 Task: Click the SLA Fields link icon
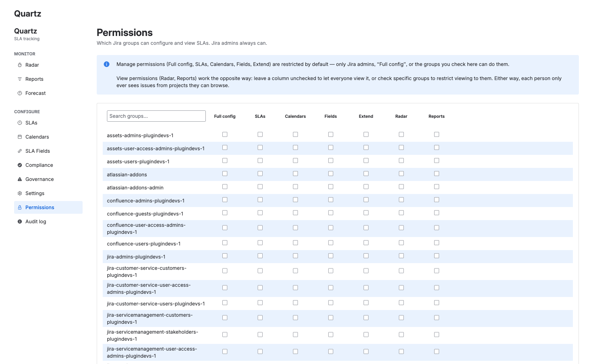point(20,151)
